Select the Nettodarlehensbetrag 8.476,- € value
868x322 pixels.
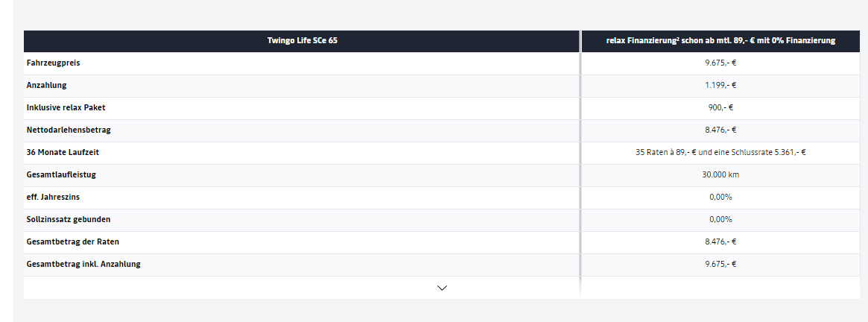click(720, 130)
